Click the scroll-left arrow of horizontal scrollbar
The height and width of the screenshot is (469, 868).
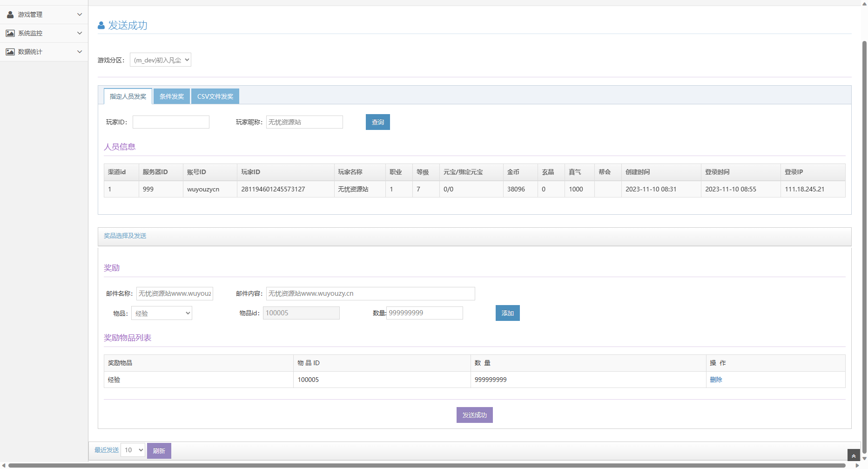click(x=4, y=465)
